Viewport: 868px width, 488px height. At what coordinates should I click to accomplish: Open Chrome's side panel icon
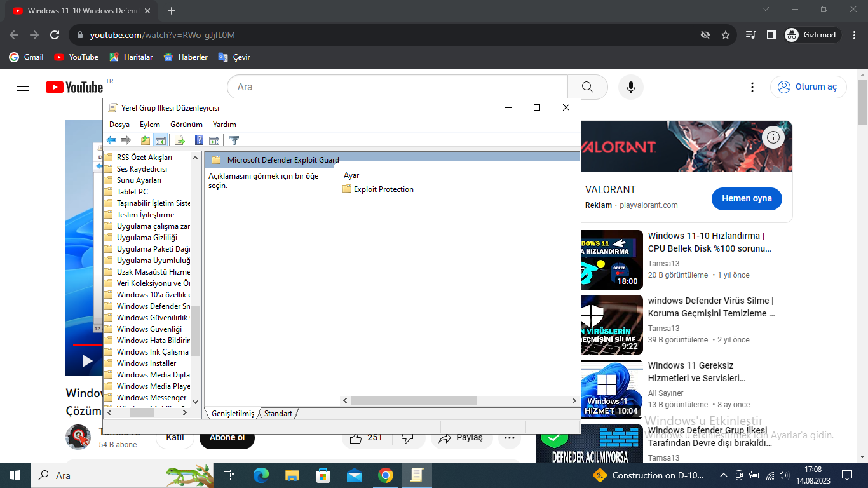(x=771, y=35)
